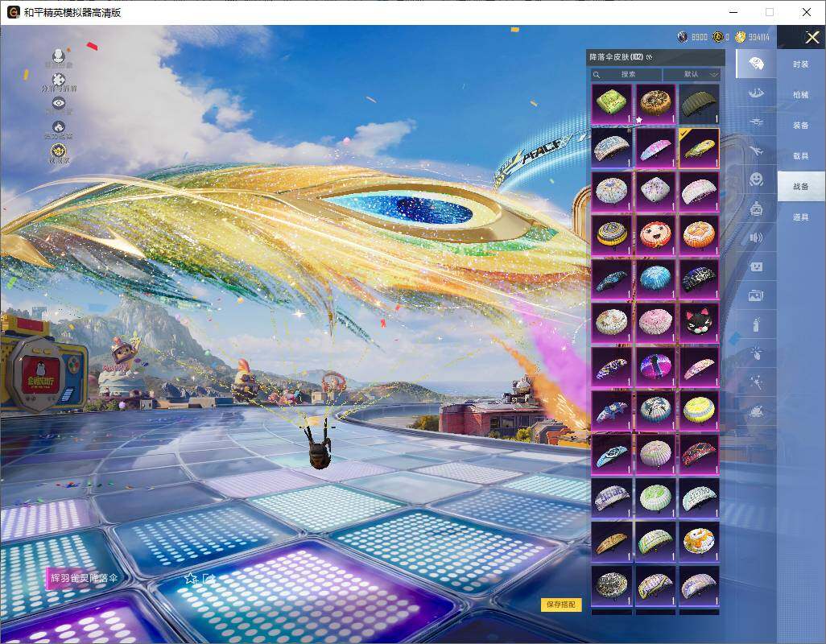Screen dimensions: 826x644
Task: Switch to the 装备 tab
Action: [x=801, y=126]
